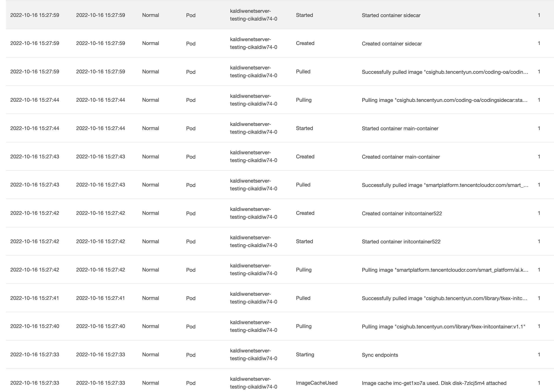Select Created container initcontainer522 event
The height and width of the screenshot is (392, 554).
280,213
